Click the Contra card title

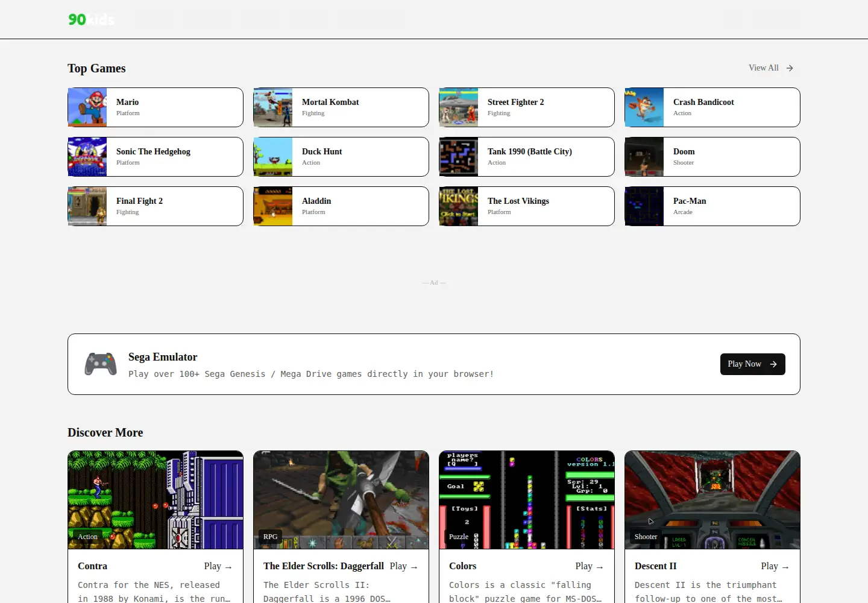pyautogui.click(x=92, y=566)
